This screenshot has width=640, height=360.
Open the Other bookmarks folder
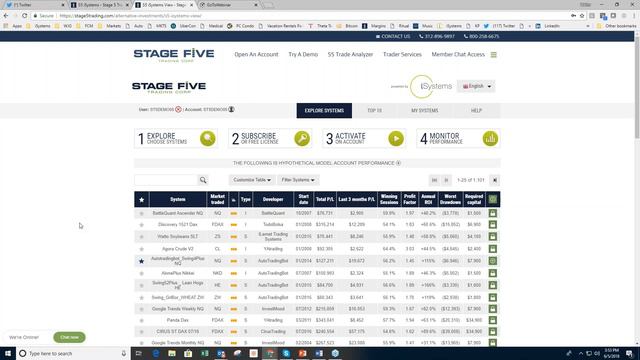(616, 26)
